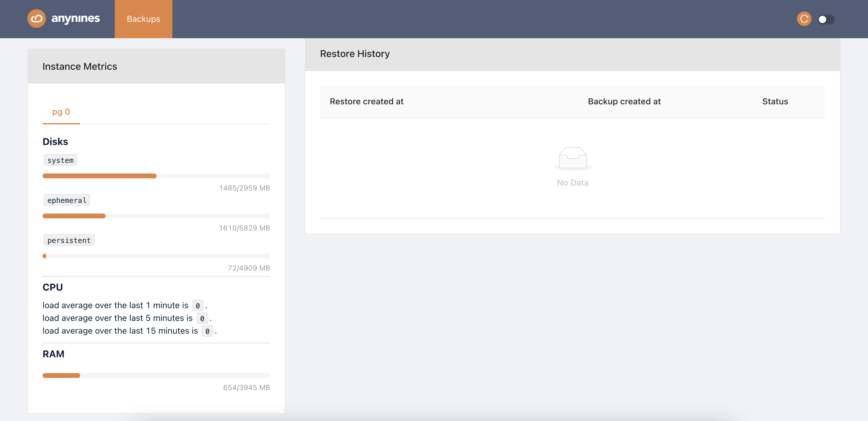The image size is (868, 421).
Task: Click the RAM usage progress bar
Action: 156,376
